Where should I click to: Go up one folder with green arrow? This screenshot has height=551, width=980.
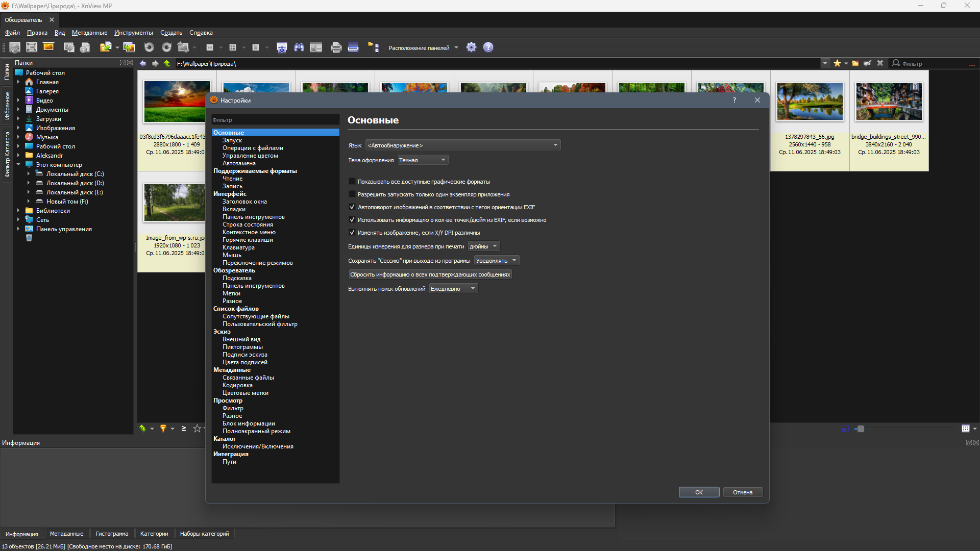pyautogui.click(x=167, y=64)
